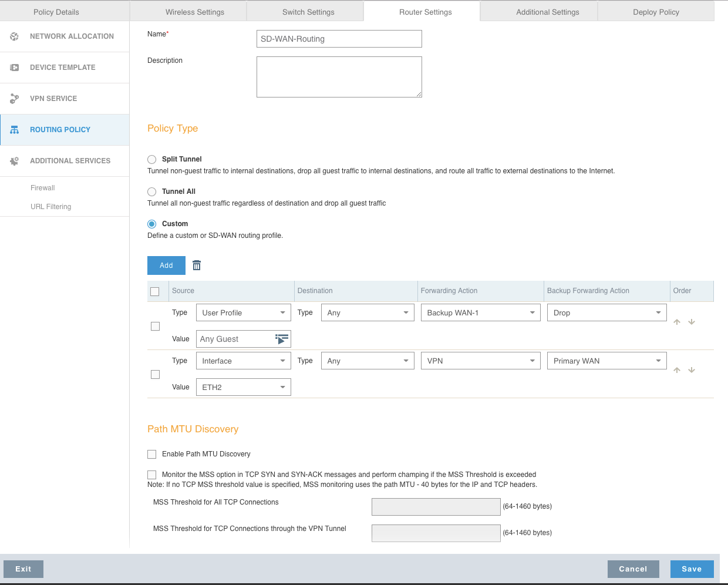Click the Any Guest value picker icon

tap(282, 339)
